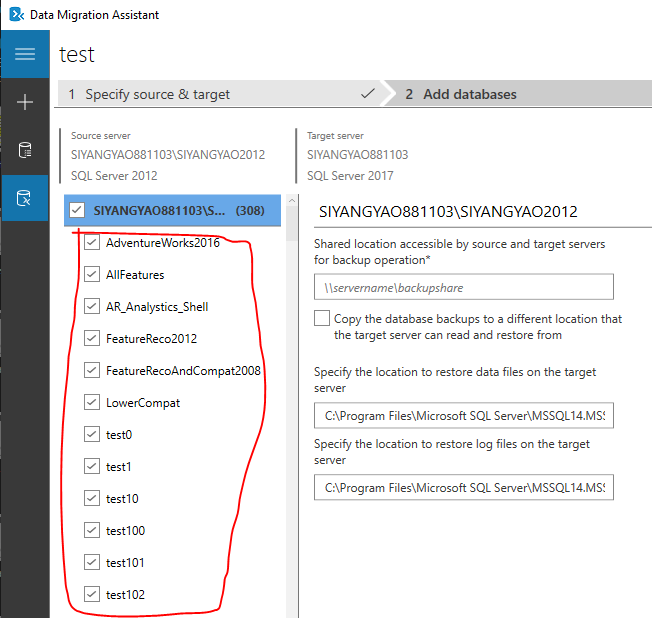The image size is (652, 618).
Task: Uncheck the test101 checkbox
Action: [91, 562]
